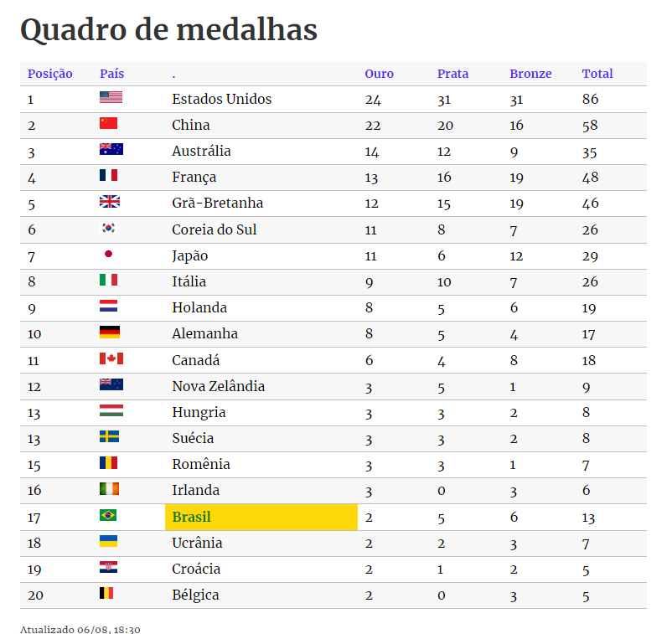Click the Ukraine flag icon
The width and height of the screenshot is (672, 634).
tap(108, 541)
